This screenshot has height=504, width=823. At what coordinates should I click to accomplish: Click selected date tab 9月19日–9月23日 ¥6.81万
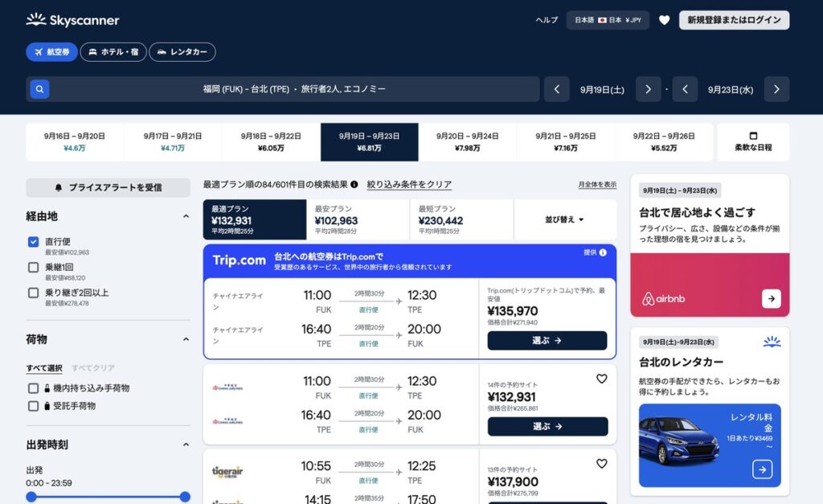coord(369,141)
